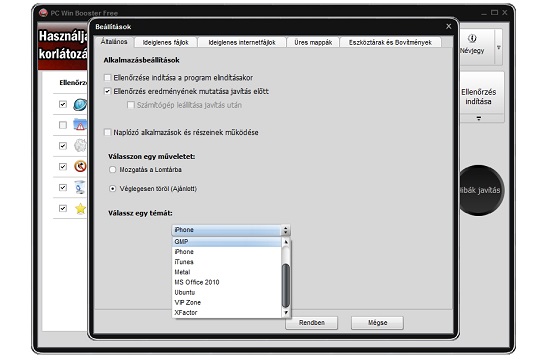This screenshot has width=550, height=363.
Task: Choose MS Office 2010 theme
Action: click(227, 282)
